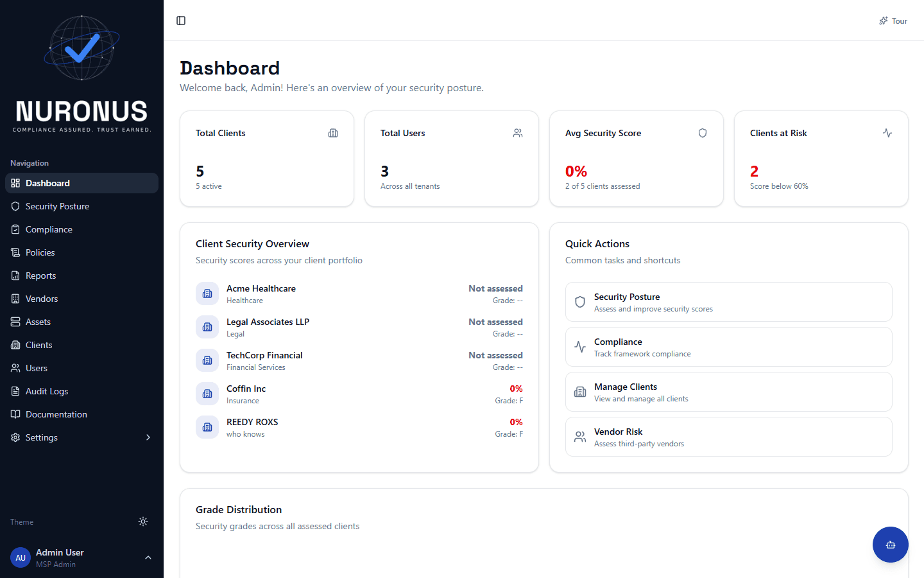This screenshot has height=578, width=924.
Task: Click the AU avatar circle
Action: [x=21, y=557]
